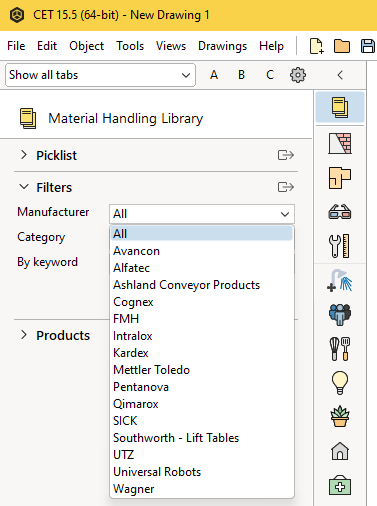
Task: Open the people group tab icon
Action: click(340, 314)
